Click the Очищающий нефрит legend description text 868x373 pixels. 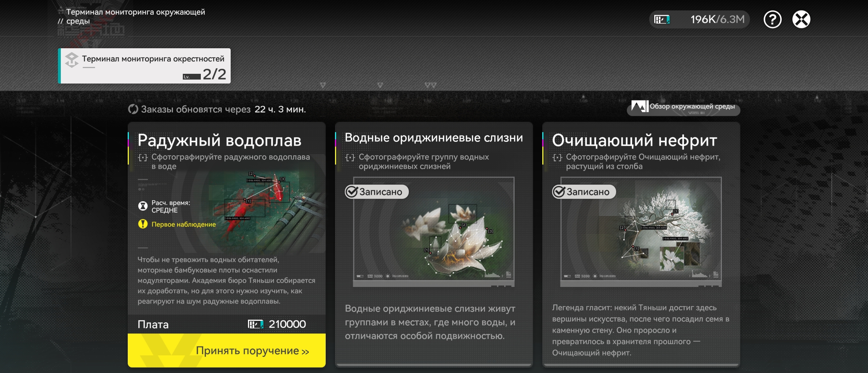pyautogui.click(x=641, y=330)
